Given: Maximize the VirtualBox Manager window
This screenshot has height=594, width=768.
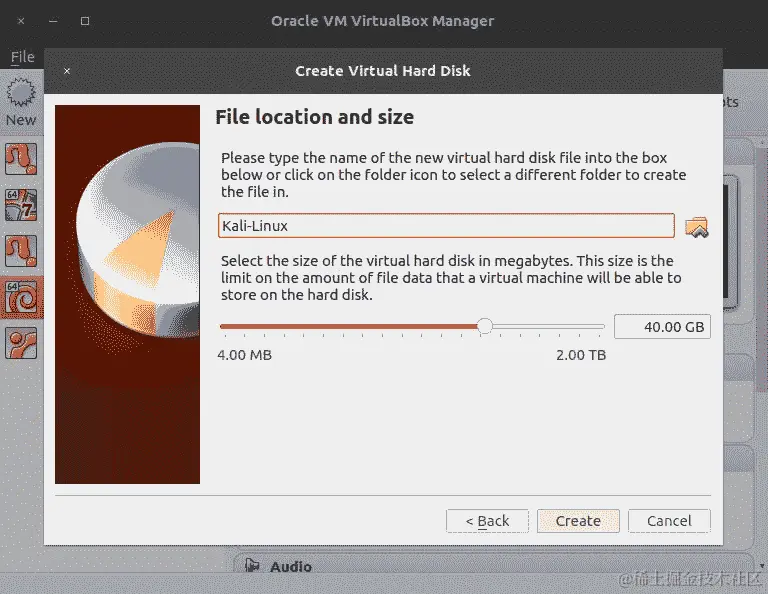Looking at the screenshot, I should (85, 21).
